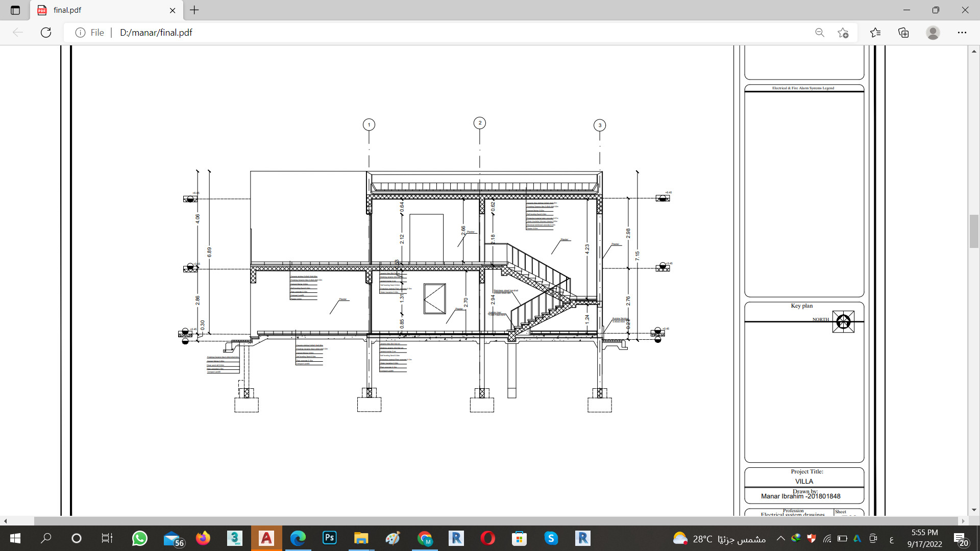Show hidden system tray icons
Image resolution: width=980 pixels, height=551 pixels.
(x=780, y=538)
